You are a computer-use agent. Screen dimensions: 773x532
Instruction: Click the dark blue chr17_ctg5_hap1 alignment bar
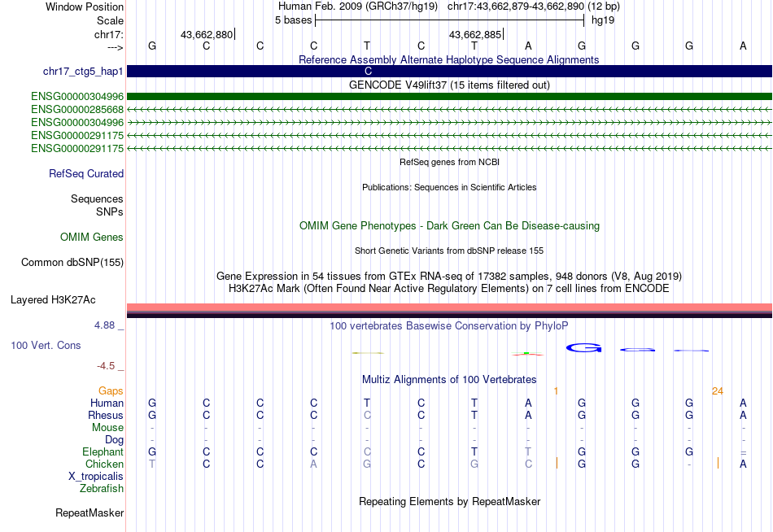tap(449, 71)
